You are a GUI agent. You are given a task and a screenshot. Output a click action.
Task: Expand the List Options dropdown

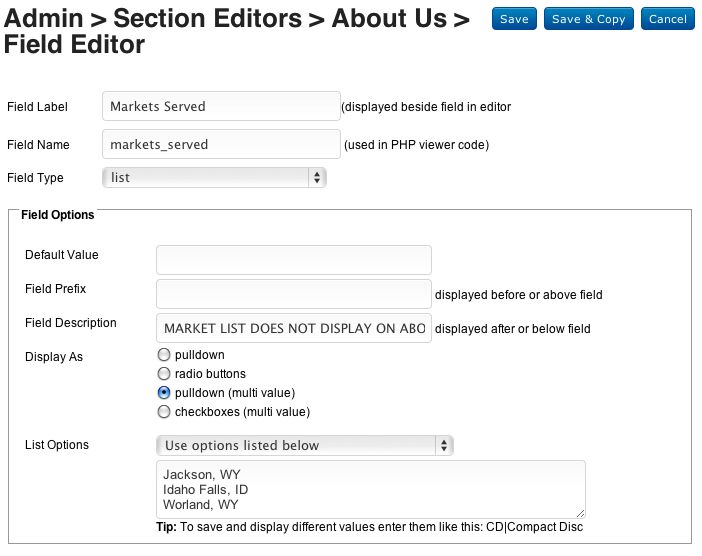coord(304,445)
